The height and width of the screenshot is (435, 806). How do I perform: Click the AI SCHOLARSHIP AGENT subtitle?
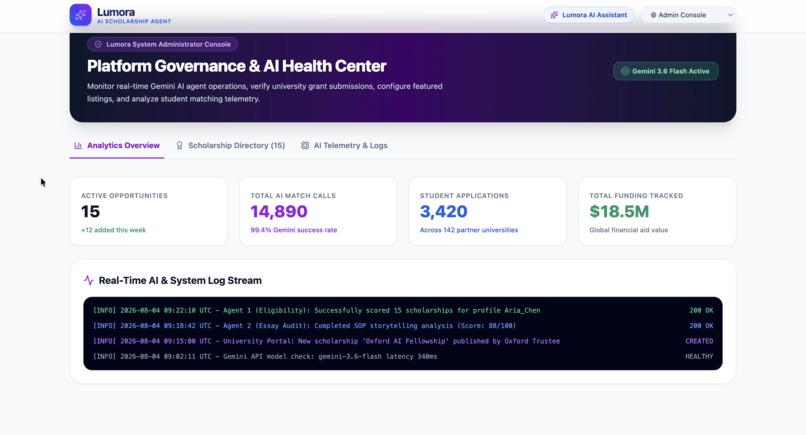(x=134, y=22)
